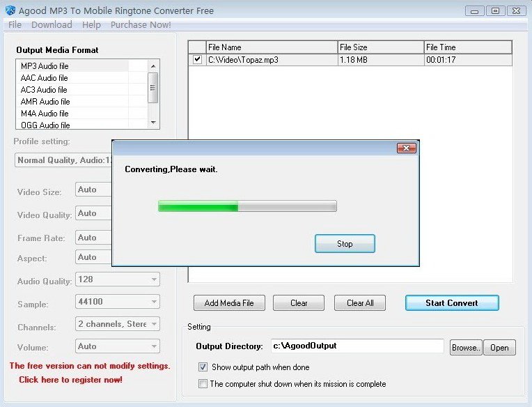Open the File menu

(15, 25)
